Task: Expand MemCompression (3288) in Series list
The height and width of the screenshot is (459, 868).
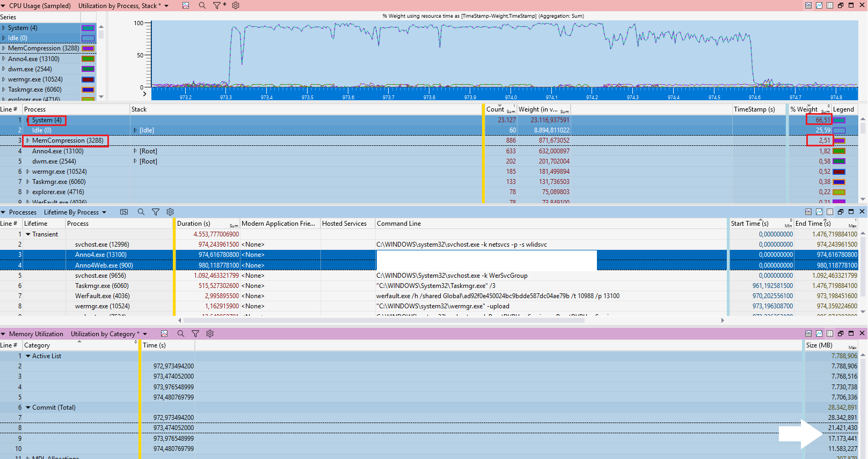Action: [x=4, y=48]
